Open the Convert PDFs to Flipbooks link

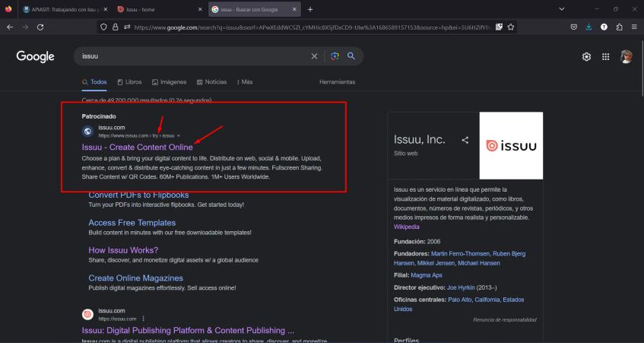[138, 195]
